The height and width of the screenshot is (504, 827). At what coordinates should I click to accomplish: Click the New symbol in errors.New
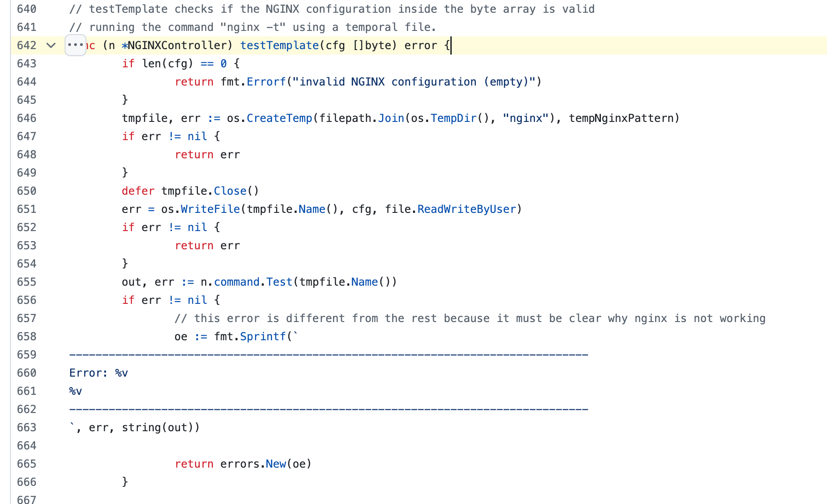[x=276, y=464]
